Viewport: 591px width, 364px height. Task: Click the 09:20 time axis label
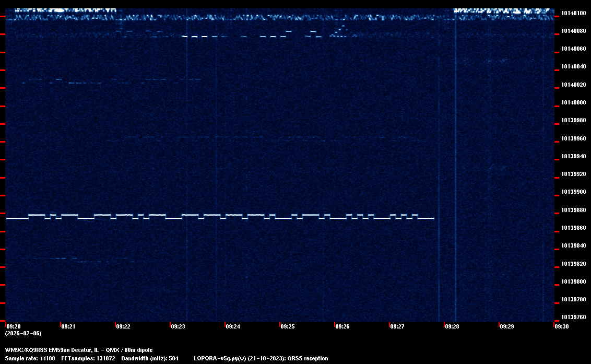coord(13,326)
